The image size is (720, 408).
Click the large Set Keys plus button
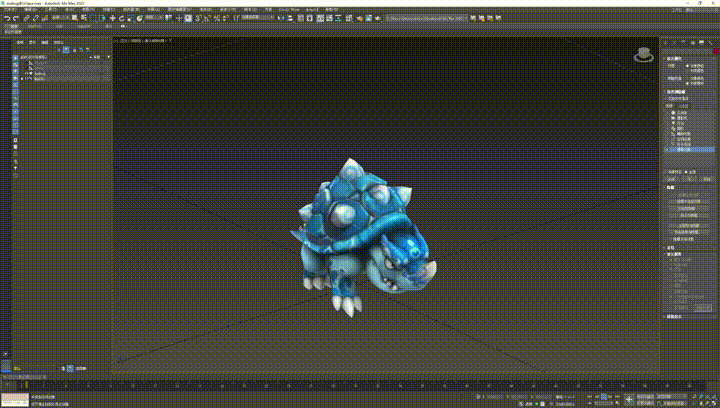pyautogui.click(x=629, y=400)
